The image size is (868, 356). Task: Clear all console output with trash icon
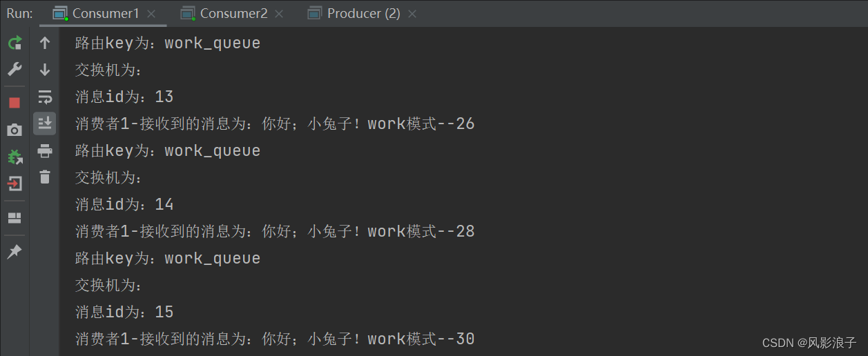(x=45, y=177)
